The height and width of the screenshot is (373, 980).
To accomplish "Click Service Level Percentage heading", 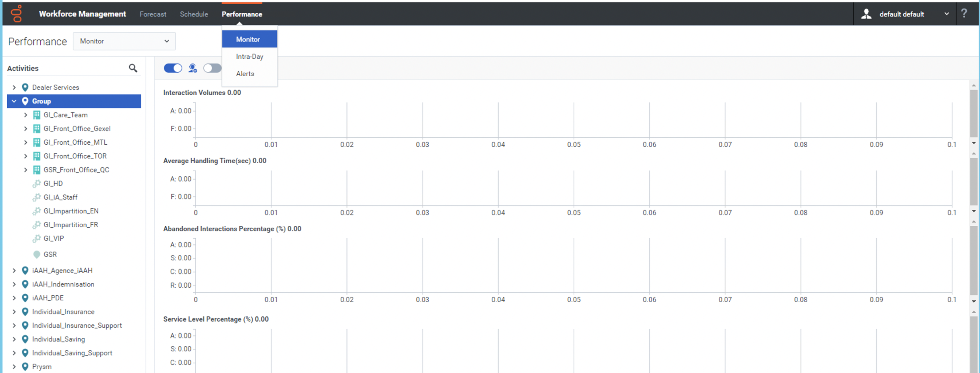I will [x=216, y=319].
